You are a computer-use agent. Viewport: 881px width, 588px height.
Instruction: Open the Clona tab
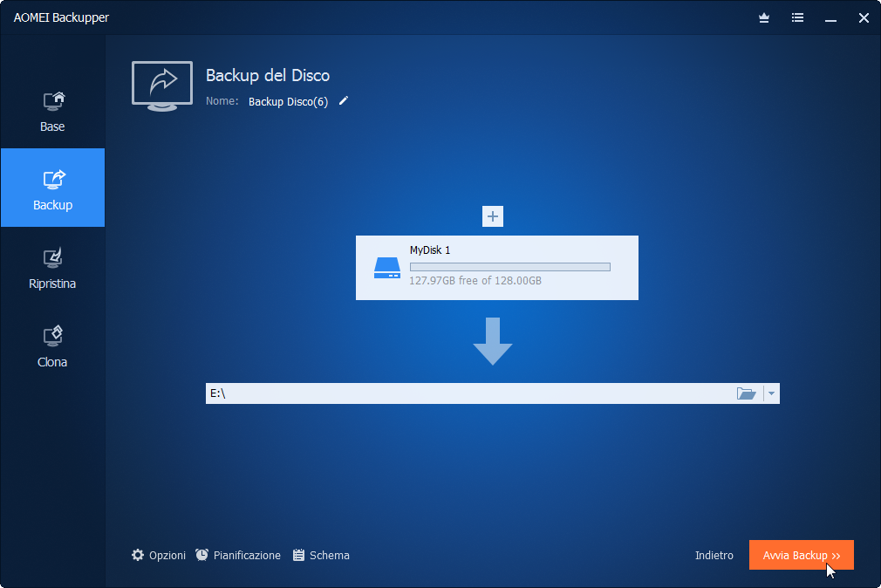point(52,346)
